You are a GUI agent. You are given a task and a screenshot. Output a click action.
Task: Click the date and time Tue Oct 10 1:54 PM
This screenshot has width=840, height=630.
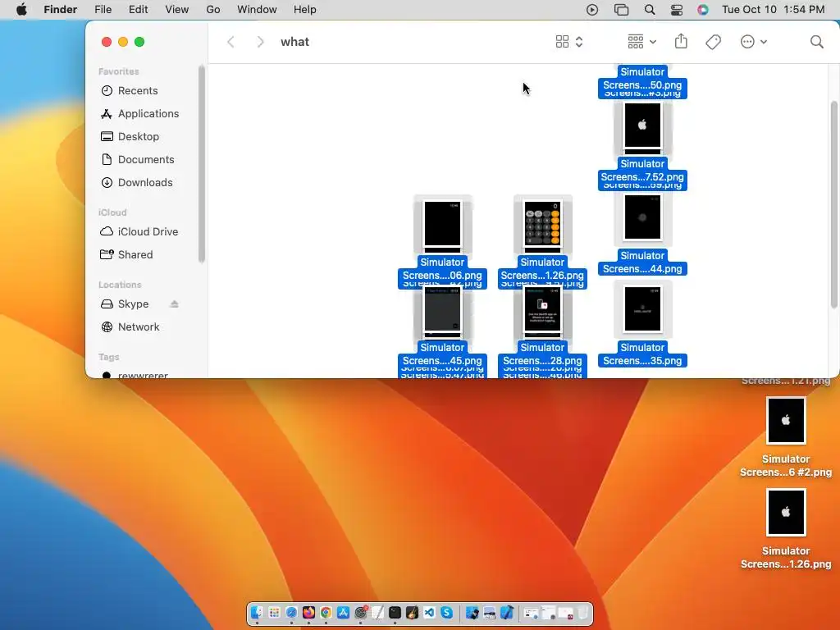tap(773, 10)
